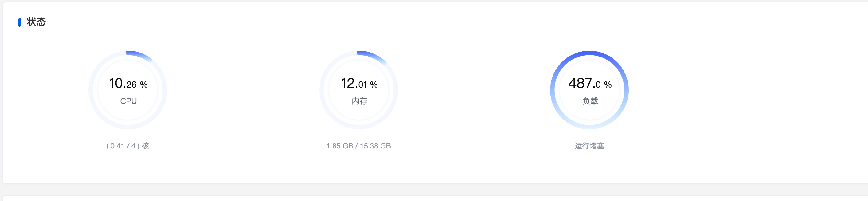The image size is (868, 201).
Task: Click the 内存 label in the middle gauge
Action: point(359,101)
